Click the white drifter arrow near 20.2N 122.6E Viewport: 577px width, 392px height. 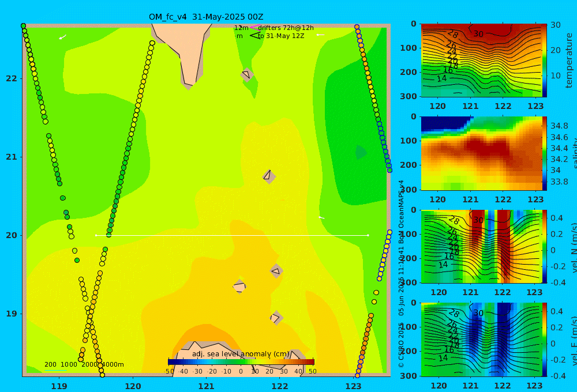pos(321,218)
